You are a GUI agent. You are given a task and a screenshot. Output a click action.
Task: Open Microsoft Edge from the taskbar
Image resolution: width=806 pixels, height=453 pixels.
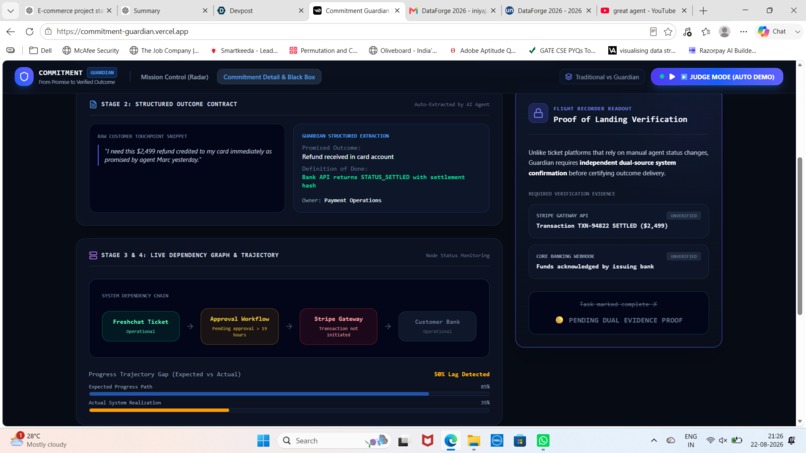pos(450,441)
